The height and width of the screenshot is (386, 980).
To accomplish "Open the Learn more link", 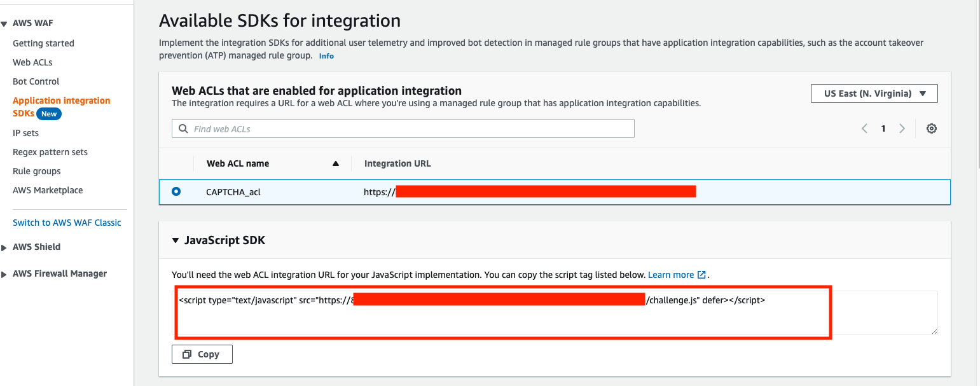I will pos(671,275).
